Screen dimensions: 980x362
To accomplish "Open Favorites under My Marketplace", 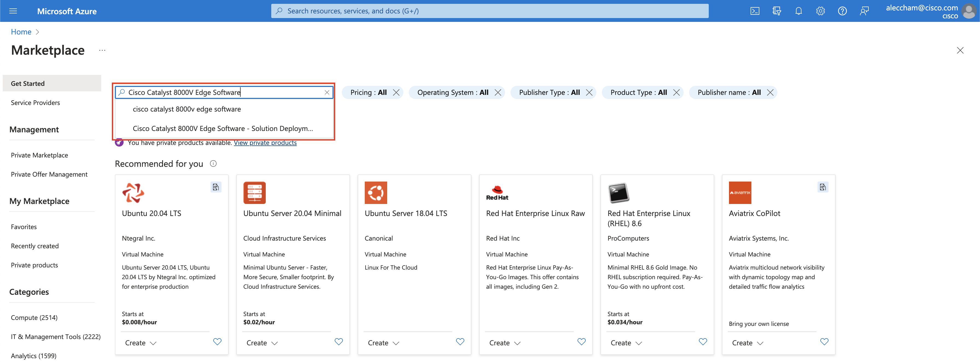I will tap(24, 227).
